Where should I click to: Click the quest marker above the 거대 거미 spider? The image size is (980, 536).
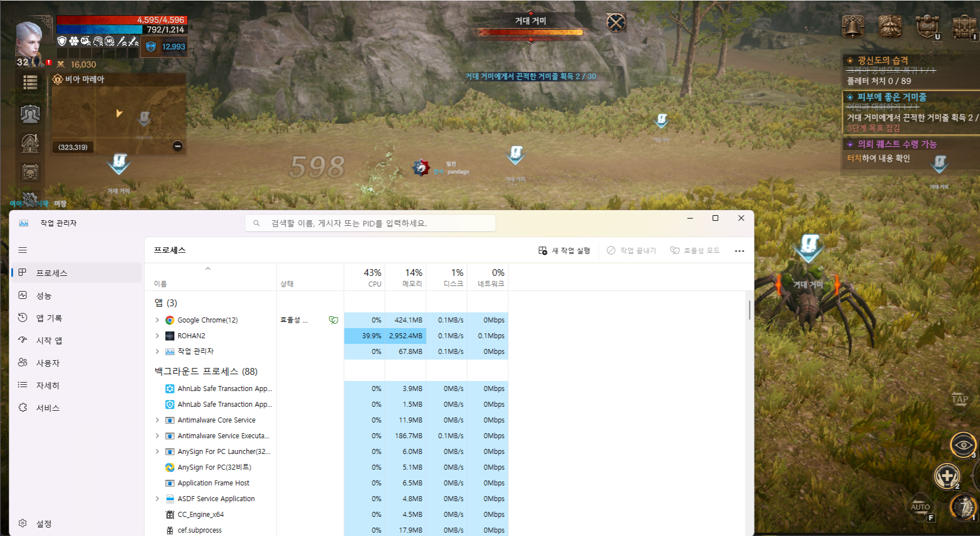pyautogui.click(x=809, y=248)
